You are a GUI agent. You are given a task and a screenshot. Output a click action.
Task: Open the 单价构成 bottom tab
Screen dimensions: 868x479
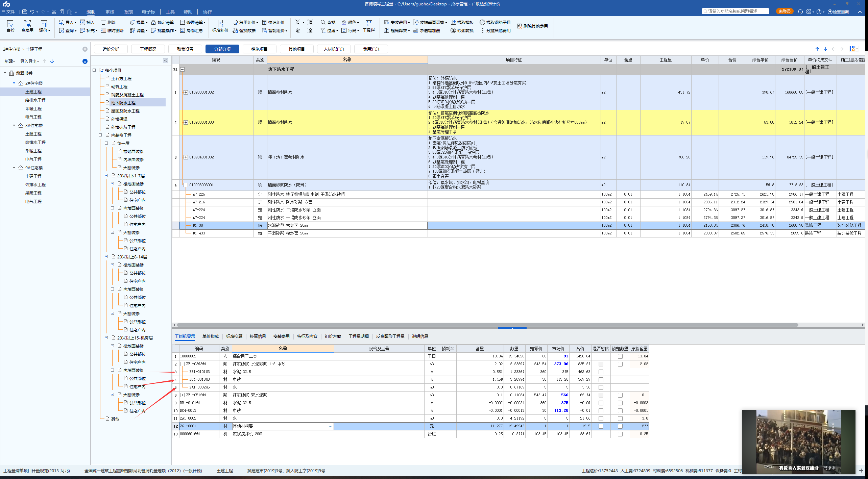[x=210, y=336]
